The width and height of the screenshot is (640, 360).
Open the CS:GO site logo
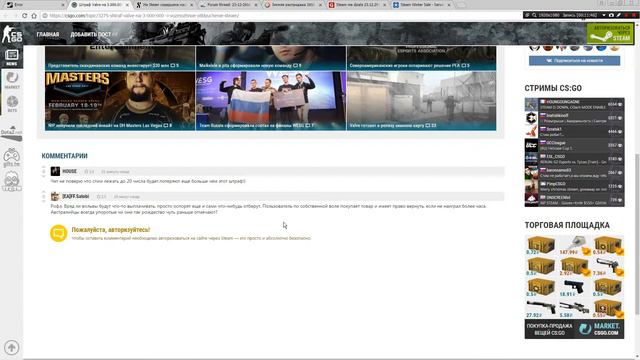12,34
